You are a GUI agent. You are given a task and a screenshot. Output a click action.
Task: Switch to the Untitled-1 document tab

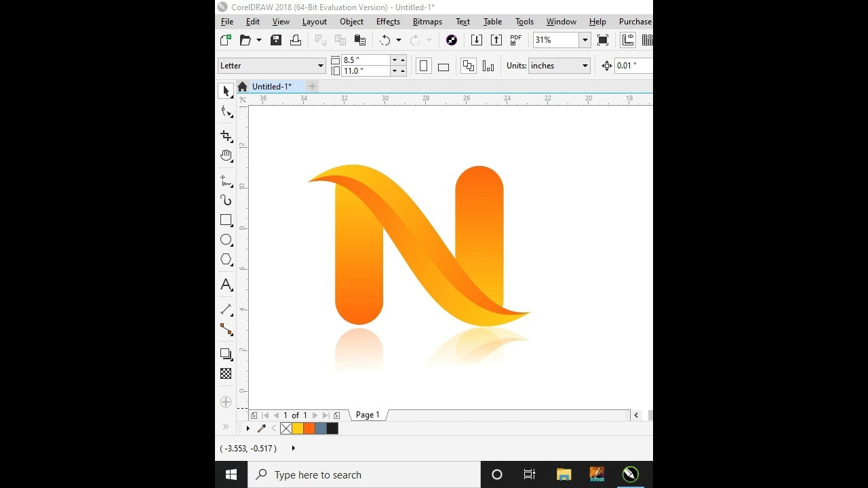272,87
